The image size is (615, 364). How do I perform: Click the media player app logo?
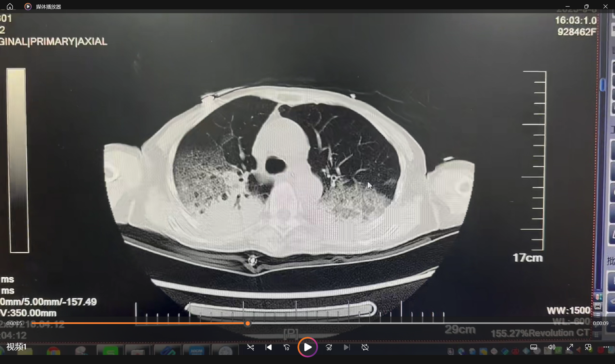coord(28,6)
